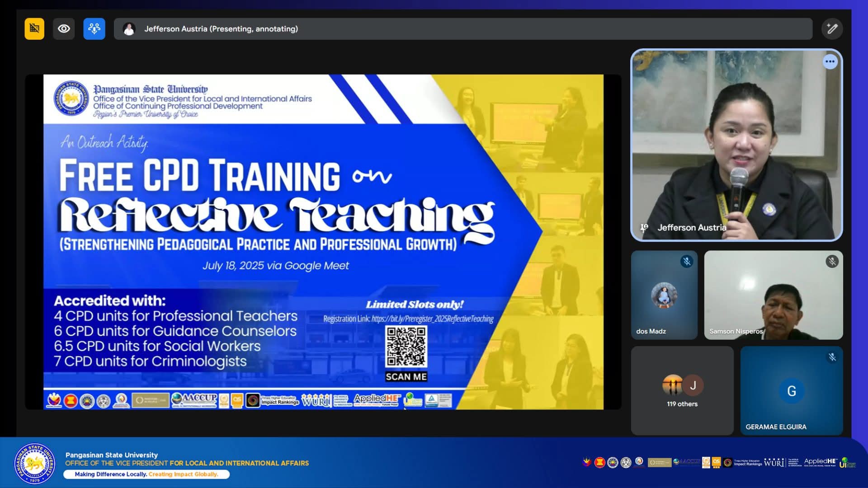Click the G avatar on GERAMAE ELGUIRA tile
The height and width of the screenshot is (488, 868).
tap(792, 391)
